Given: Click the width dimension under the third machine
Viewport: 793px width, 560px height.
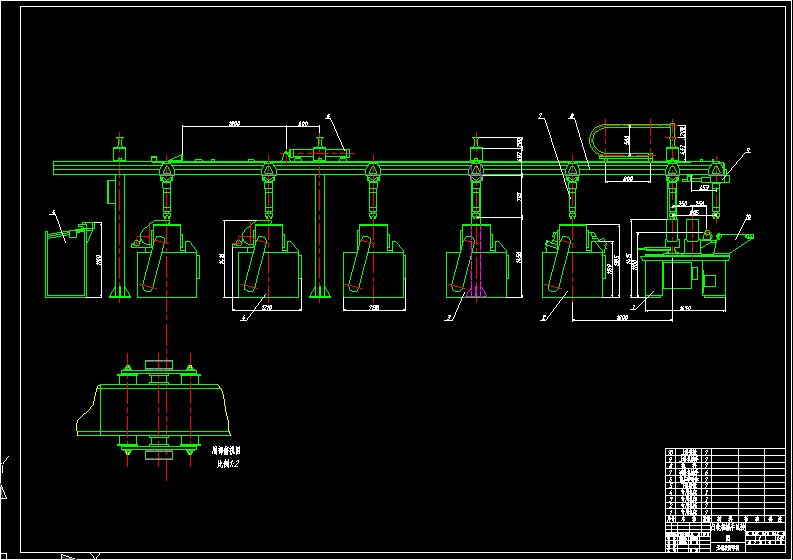Looking at the screenshot, I should [x=374, y=307].
